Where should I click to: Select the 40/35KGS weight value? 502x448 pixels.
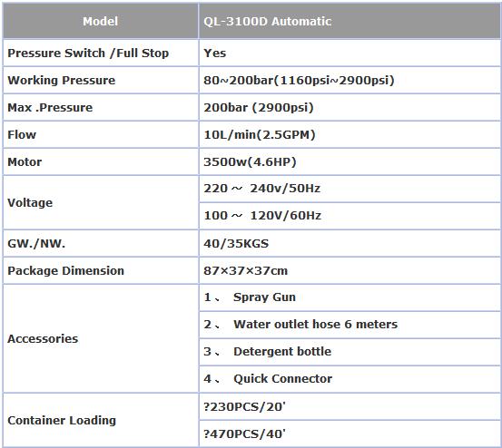tap(236, 244)
